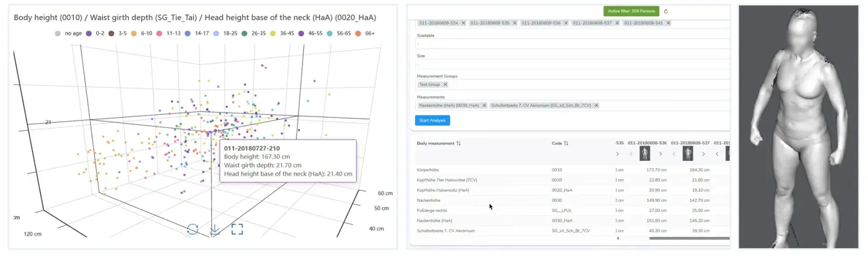Toggle the 'no age' legend series
Viewport: 868px width, 256px height.
pos(68,33)
